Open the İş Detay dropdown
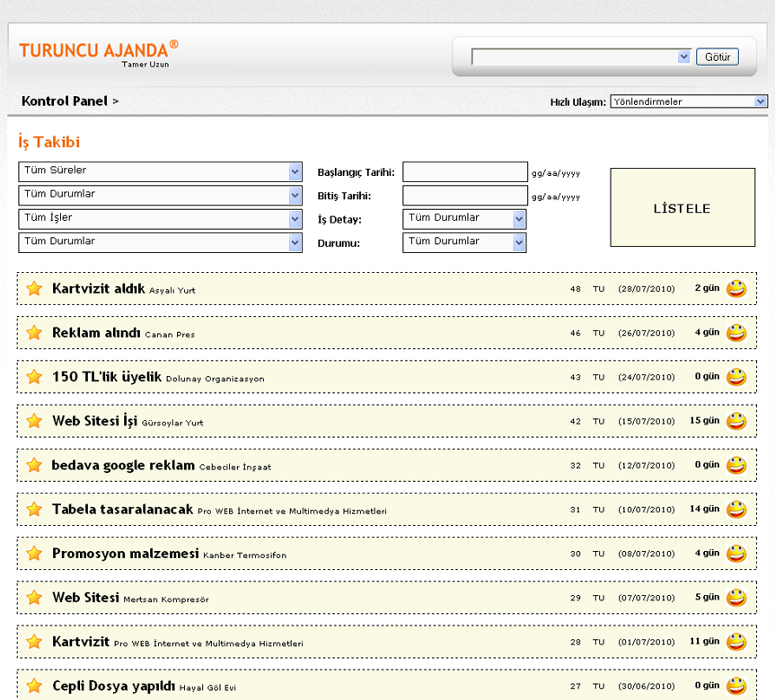This screenshot has width=775, height=700. pyautogui.click(x=463, y=219)
